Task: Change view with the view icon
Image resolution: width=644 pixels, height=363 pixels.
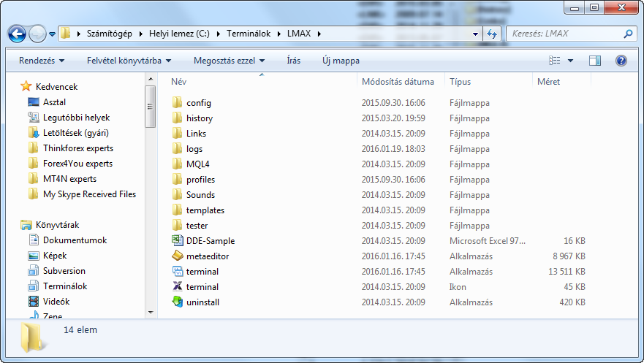Action: (x=555, y=61)
